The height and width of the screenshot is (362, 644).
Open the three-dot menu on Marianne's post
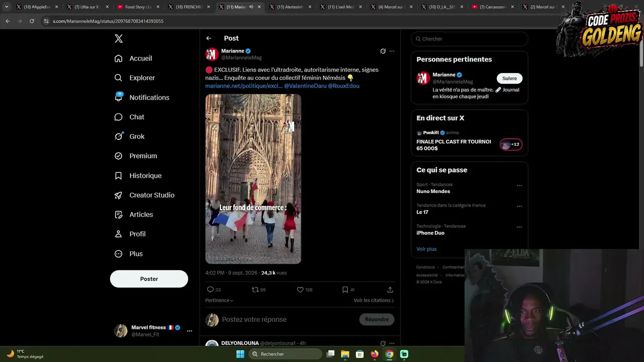pos(392,51)
